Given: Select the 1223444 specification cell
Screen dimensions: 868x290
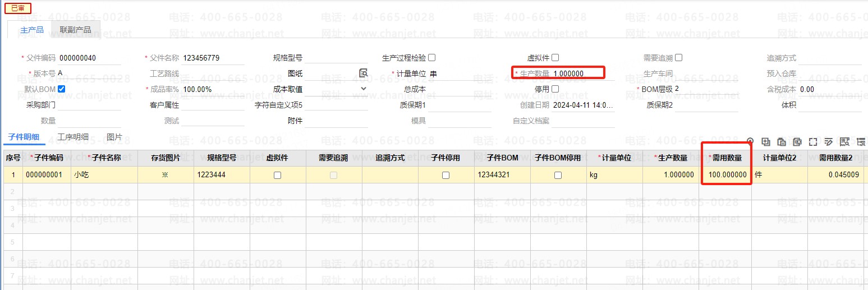Looking at the screenshot, I should [222, 175].
